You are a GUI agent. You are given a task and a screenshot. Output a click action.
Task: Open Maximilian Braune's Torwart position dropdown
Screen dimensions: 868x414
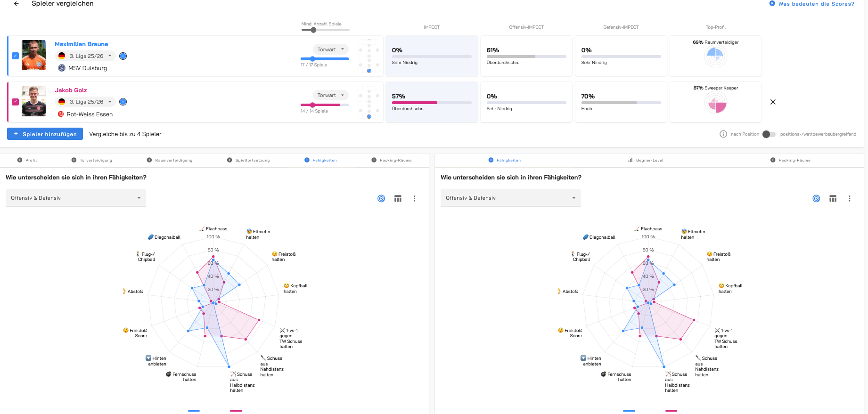(x=330, y=49)
